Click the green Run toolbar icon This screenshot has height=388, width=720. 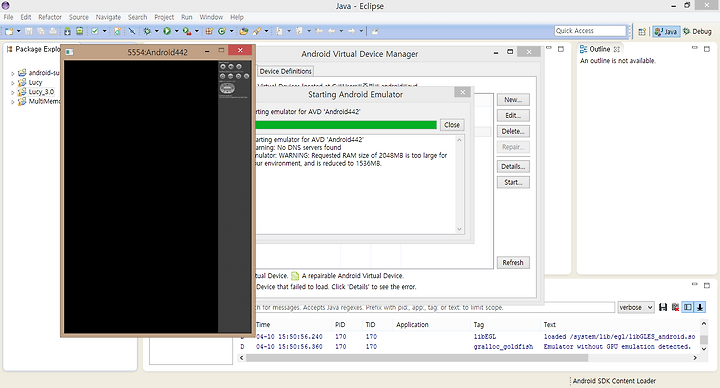tap(167, 31)
